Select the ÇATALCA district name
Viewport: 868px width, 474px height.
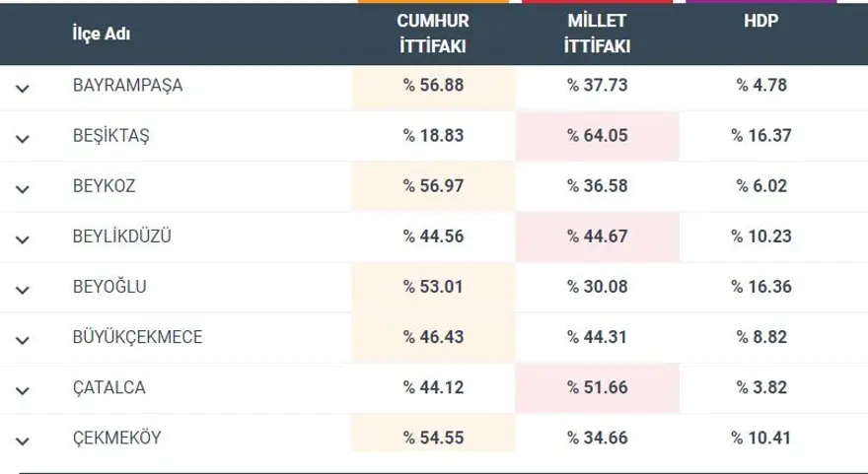tap(108, 388)
